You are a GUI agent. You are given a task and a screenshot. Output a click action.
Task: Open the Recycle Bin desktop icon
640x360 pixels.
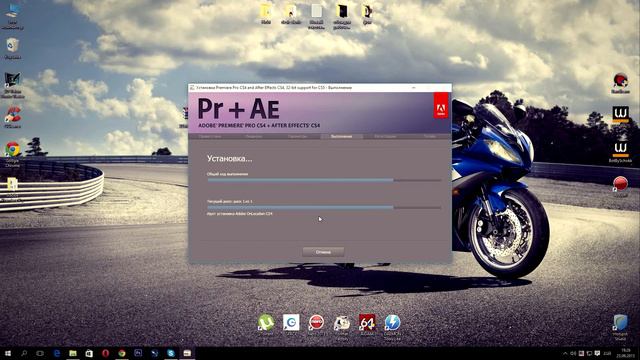click(x=12, y=45)
